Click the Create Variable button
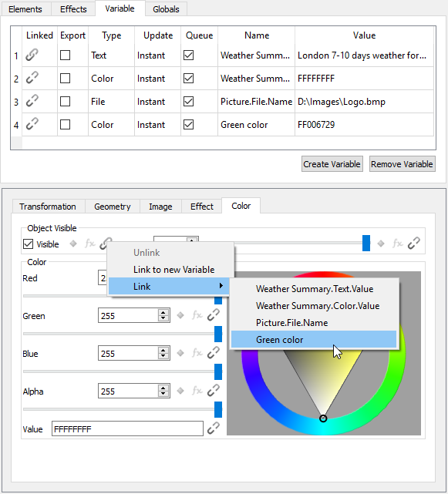Screen dimensions: 448x494 (332, 164)
